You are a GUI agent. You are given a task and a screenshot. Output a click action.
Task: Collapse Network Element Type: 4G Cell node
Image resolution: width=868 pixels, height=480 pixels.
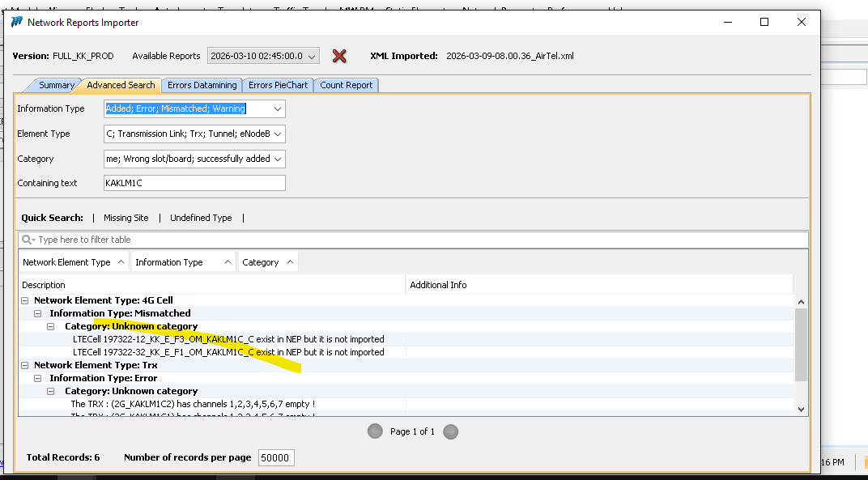point(25,300)
